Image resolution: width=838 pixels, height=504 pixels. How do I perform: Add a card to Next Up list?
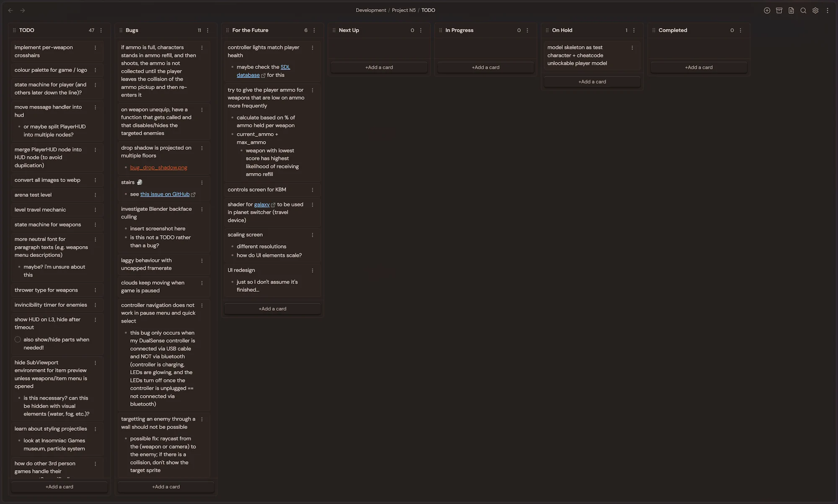click(x=379, y=67)
